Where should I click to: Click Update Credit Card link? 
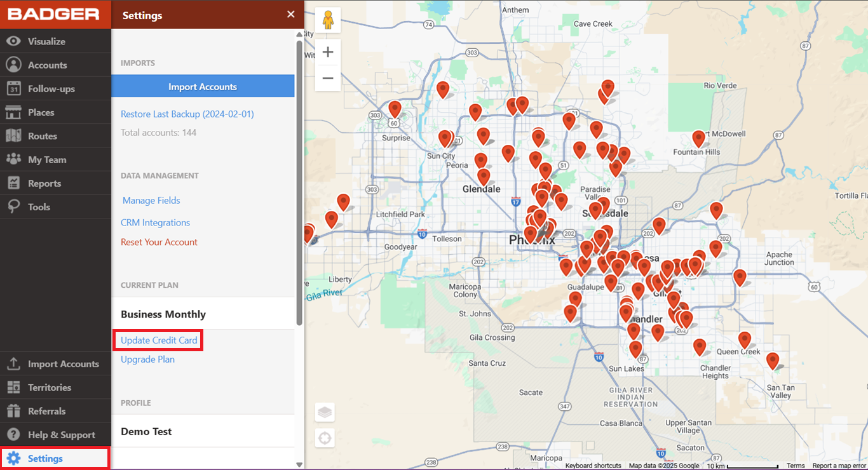(x=159, y=340)
